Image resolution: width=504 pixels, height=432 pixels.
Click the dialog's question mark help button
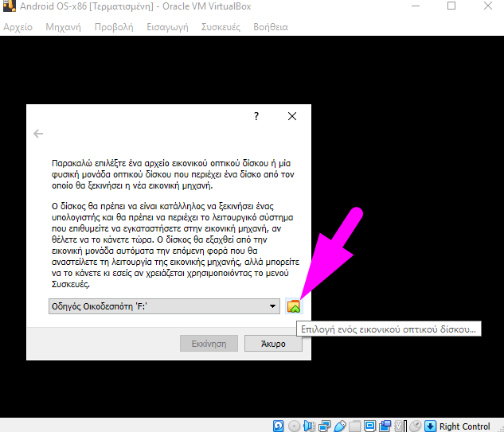[x=256, y=116]
